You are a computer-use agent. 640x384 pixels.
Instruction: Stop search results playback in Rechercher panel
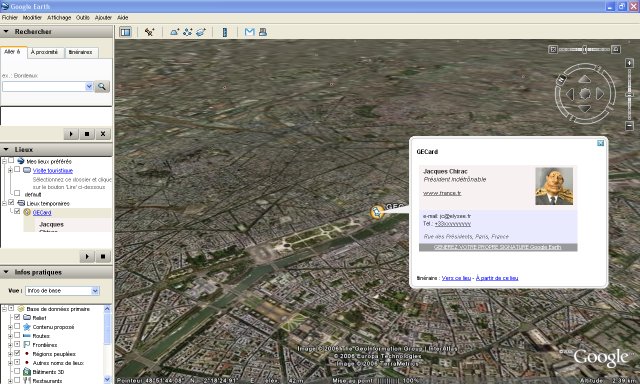(87, 134)
